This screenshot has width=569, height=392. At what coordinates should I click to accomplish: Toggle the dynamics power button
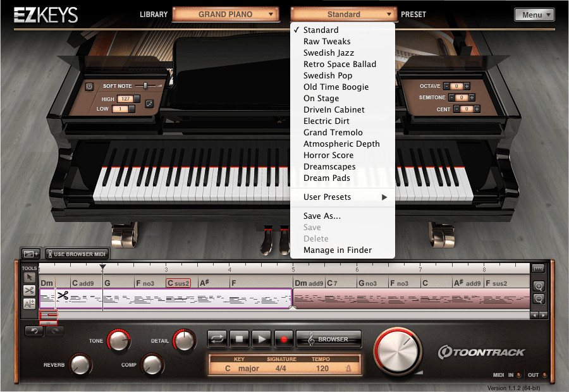tap(89, 86)
